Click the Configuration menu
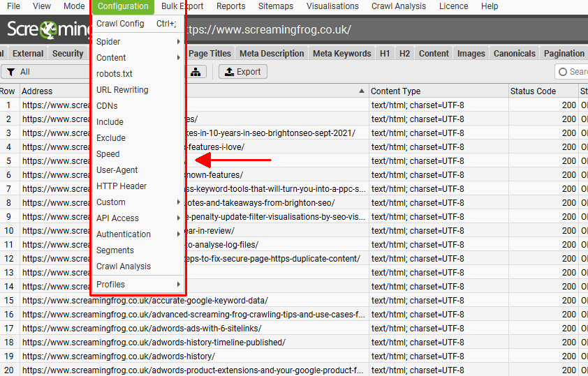 point(123,6)
